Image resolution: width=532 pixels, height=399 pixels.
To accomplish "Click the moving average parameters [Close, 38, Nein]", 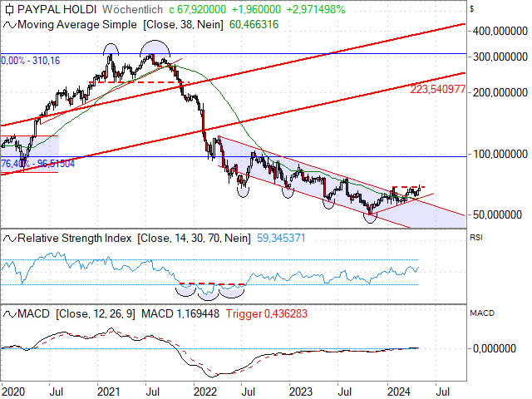I will 183,25.
